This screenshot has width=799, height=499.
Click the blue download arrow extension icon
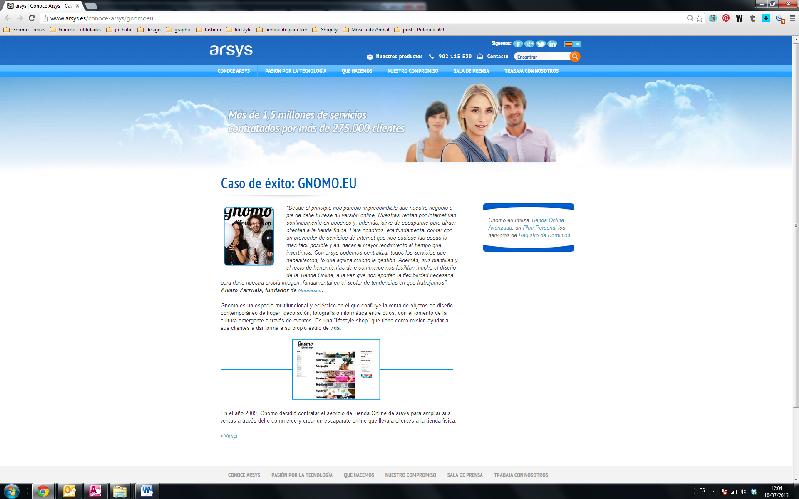tap(765, 18)
